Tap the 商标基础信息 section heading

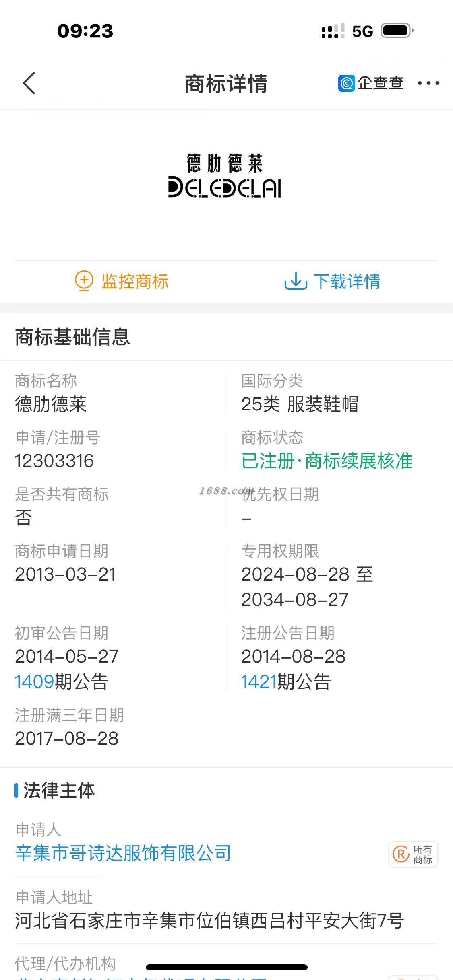tap(72, 337)
